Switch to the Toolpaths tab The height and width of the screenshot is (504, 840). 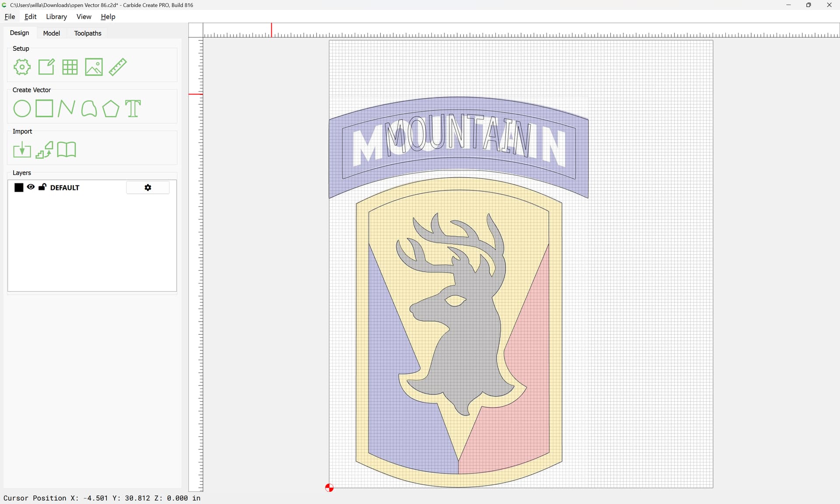(87, 33)
